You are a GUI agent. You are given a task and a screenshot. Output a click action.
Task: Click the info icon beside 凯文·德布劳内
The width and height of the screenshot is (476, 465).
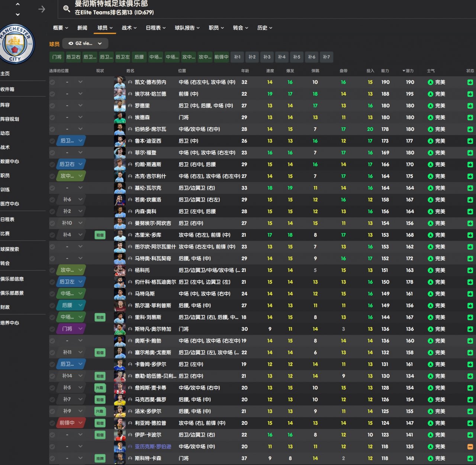(130, 82)
